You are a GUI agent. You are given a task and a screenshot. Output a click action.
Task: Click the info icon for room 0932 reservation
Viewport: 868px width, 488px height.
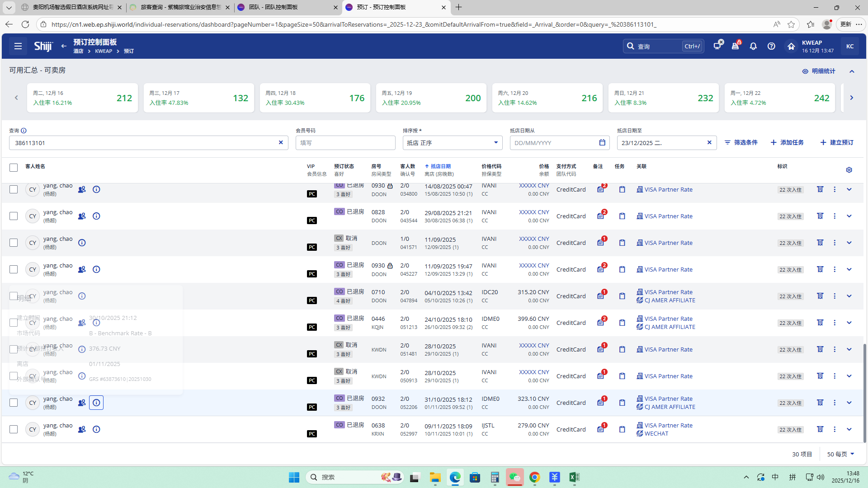(x=96, y=403)
